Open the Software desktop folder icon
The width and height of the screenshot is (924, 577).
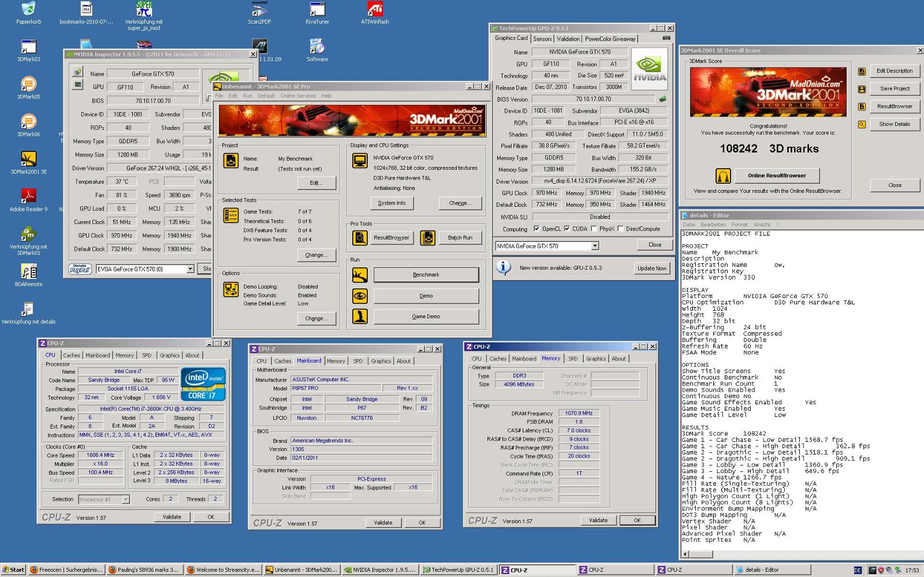[317, 47]
